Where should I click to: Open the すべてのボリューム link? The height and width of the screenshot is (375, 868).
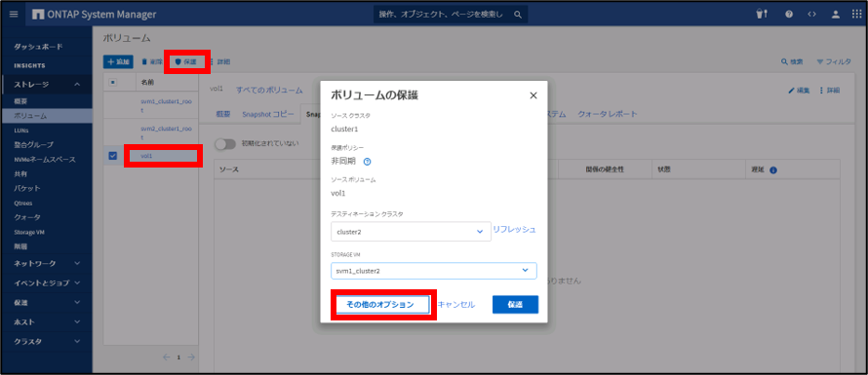pyautogui.click(x=269, y=91)
